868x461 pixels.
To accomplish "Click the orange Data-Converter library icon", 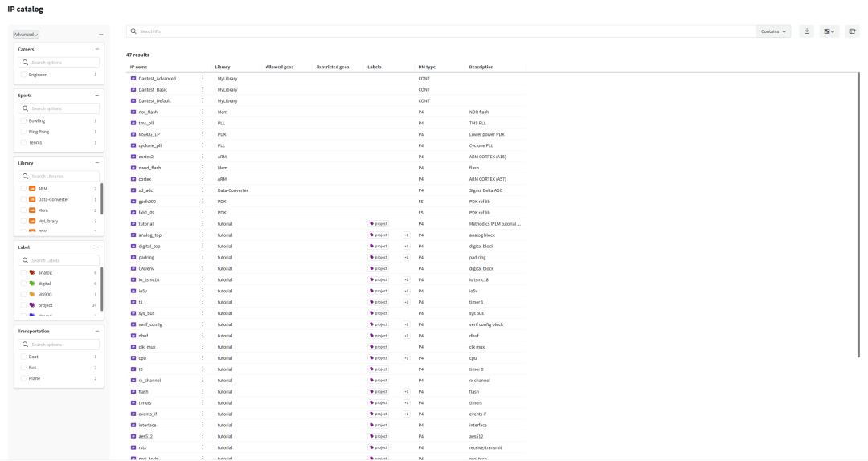I will point(32,199).
